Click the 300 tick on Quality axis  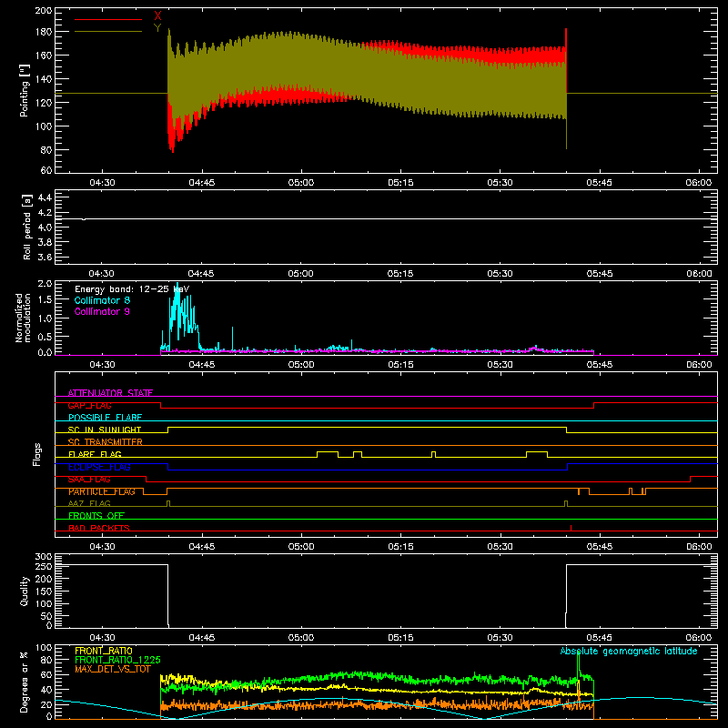44,557
